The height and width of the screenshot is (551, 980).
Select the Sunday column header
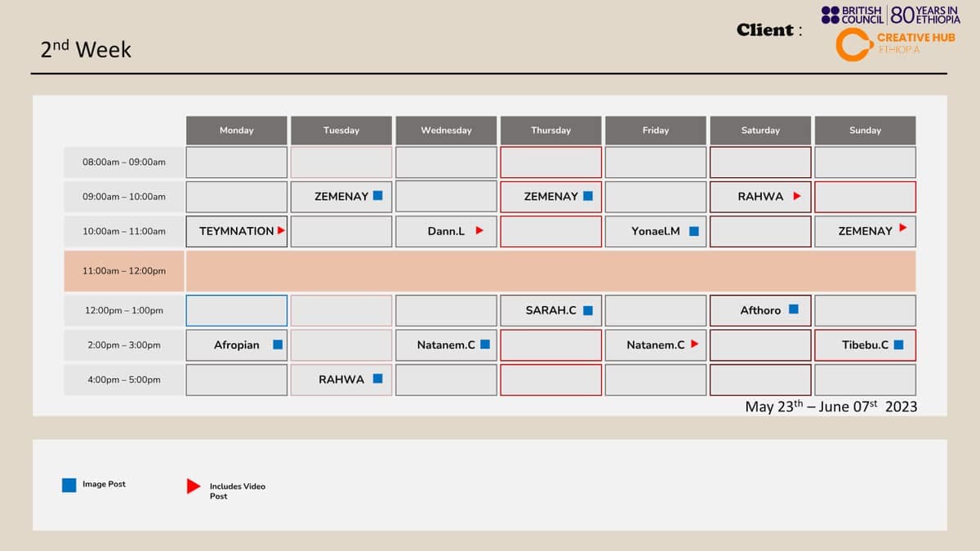tap(865, 131)
